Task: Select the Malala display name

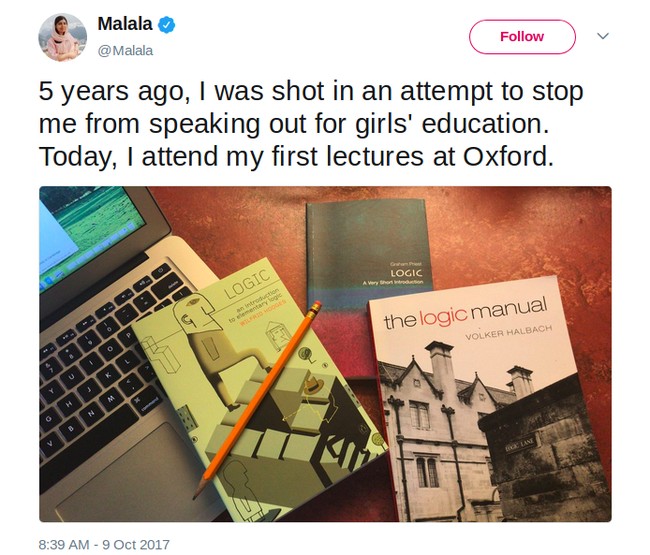Action: pyautogui.click(x=124, y=25)
